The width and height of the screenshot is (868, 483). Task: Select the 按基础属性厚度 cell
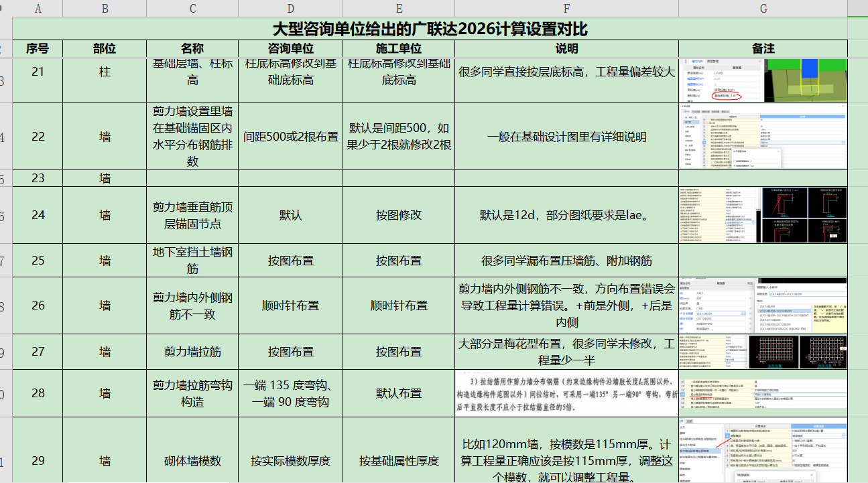click(x=399, y=450)
